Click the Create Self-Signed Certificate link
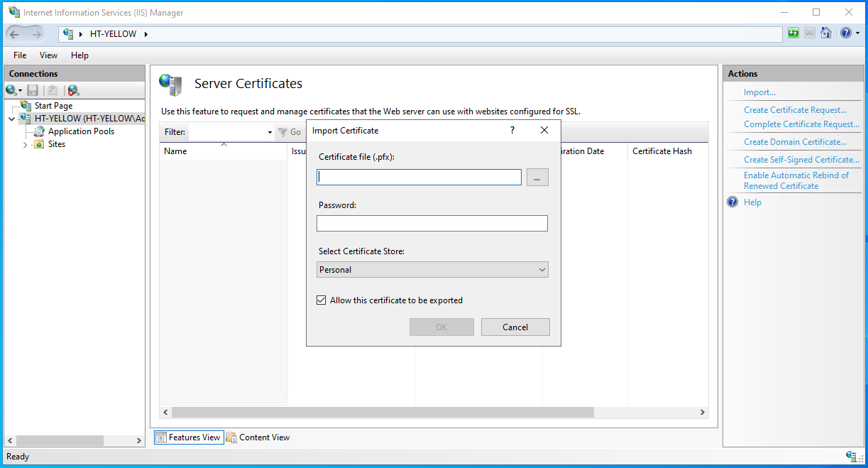 pos(801,159)
